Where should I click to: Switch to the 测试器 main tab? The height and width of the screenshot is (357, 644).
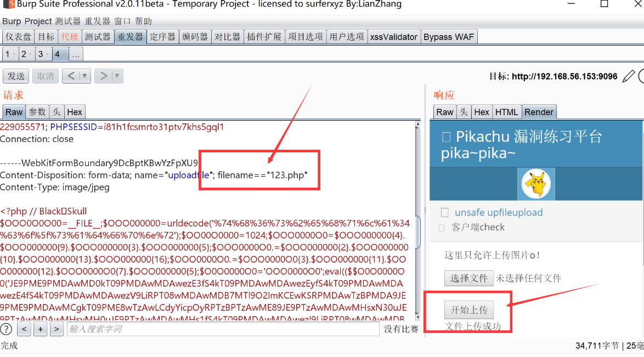click(98, 37)
